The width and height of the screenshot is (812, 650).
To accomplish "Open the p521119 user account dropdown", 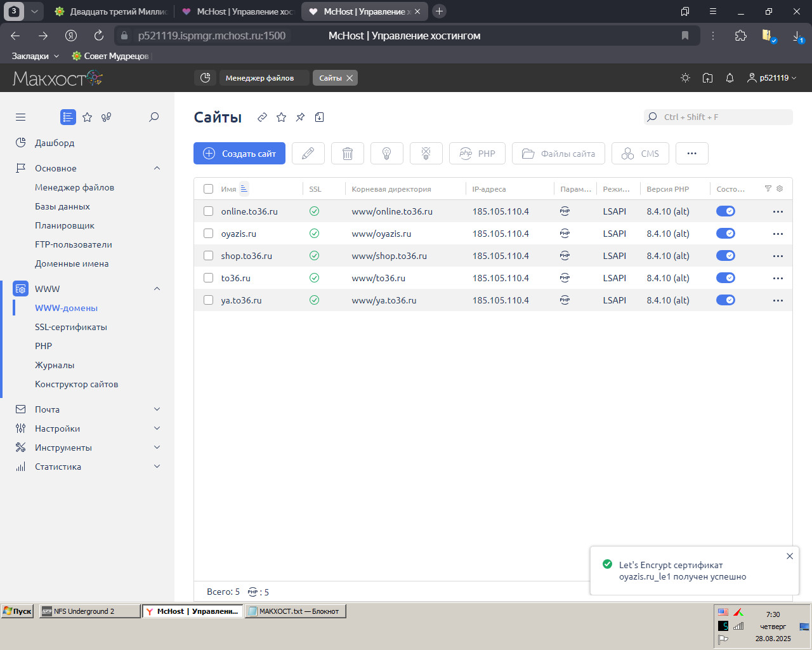I will (x=771, y=77).
